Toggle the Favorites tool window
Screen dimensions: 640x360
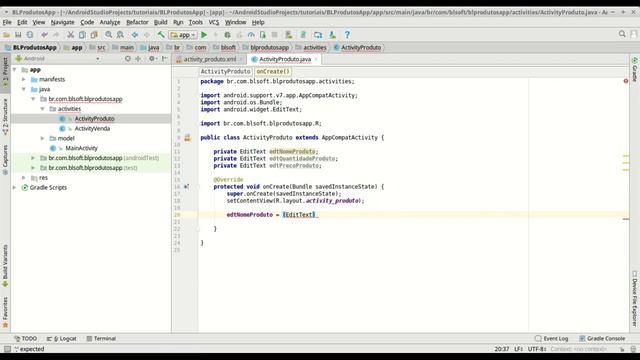point(5,312)
